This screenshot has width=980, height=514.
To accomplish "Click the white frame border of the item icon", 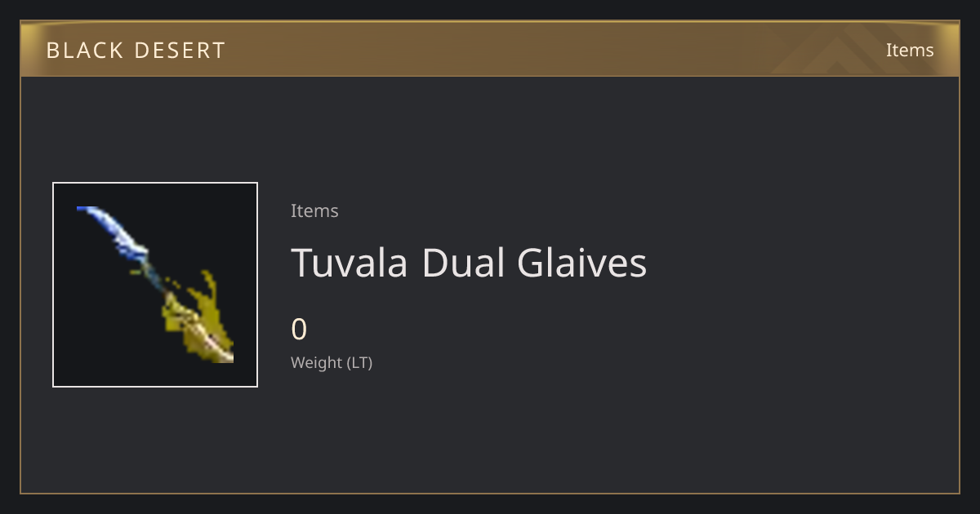I will (155, 184).
